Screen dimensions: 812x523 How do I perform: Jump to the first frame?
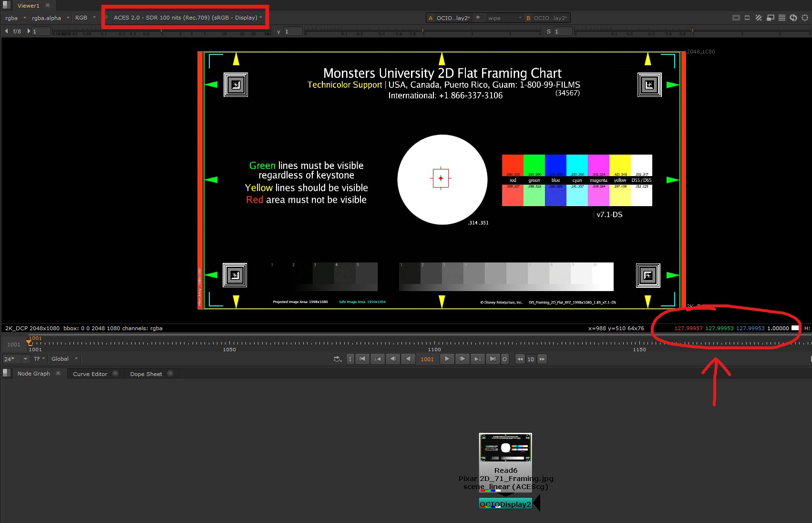coord(362,359)
